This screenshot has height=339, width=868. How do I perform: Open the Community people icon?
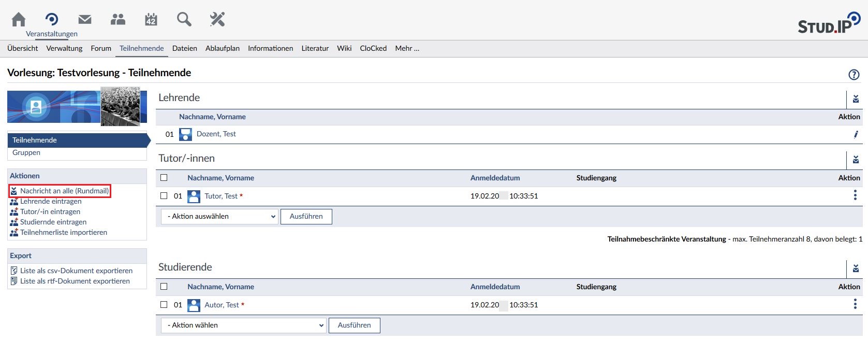(x=118, y=20)
